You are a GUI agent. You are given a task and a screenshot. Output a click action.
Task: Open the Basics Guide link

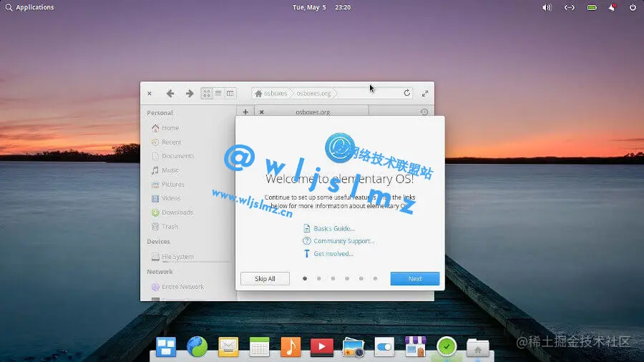coord(329,229)
